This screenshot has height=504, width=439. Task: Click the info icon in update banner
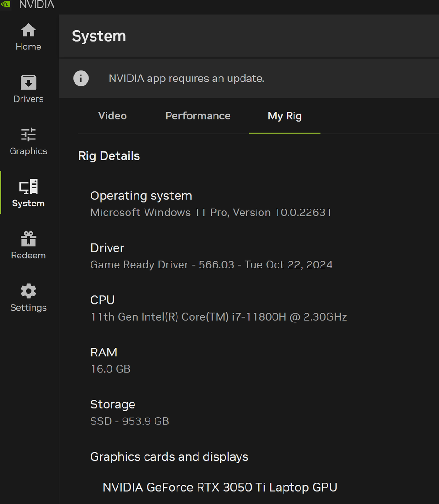[81, 78]
